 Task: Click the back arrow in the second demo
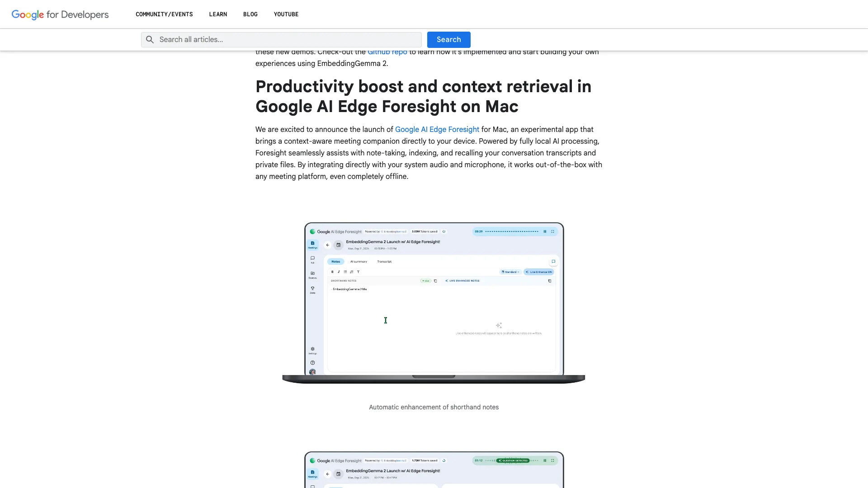(328, 474)
